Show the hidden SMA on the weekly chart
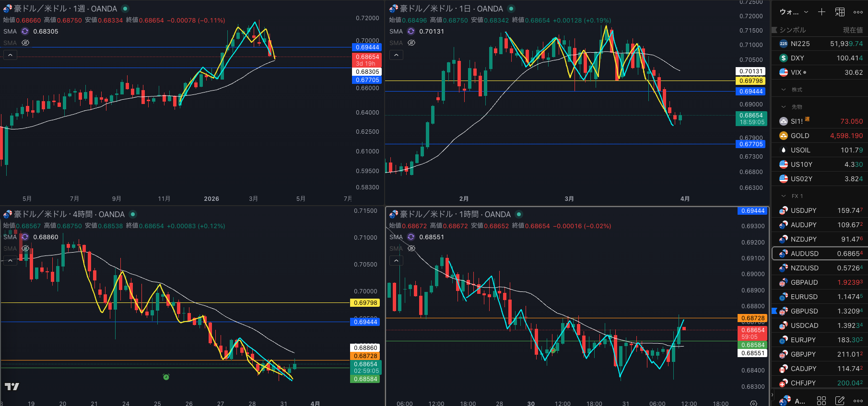The width and height of the screenshot is (868, 406). [25, 43]
